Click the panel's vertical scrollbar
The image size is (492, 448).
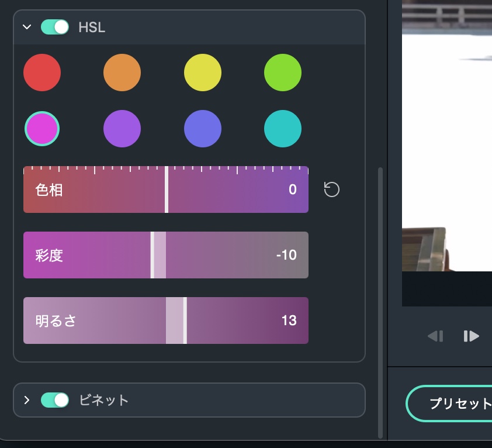[381, 292]
